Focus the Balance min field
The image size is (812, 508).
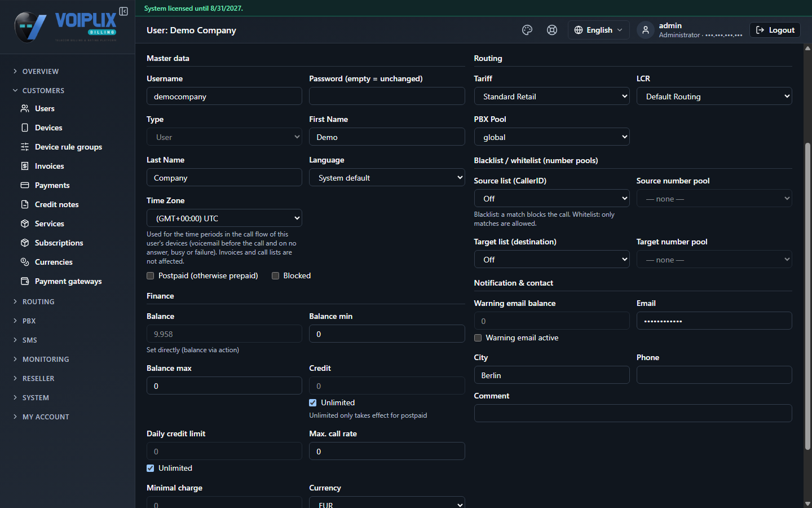pyautogui.click(x=387, y=334)
